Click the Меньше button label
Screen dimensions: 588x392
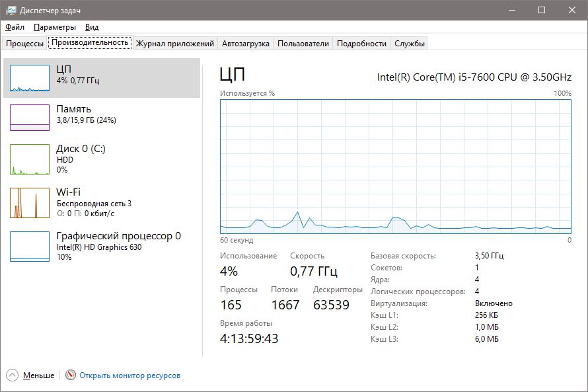pos(38,375)
